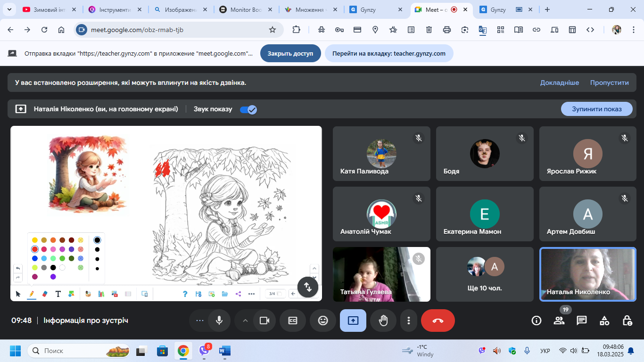Image resolution: width=644 pixels, height=362 pixels.
Task: Toggle the camera in Meet call bar
Action: [x=264, y=321]
